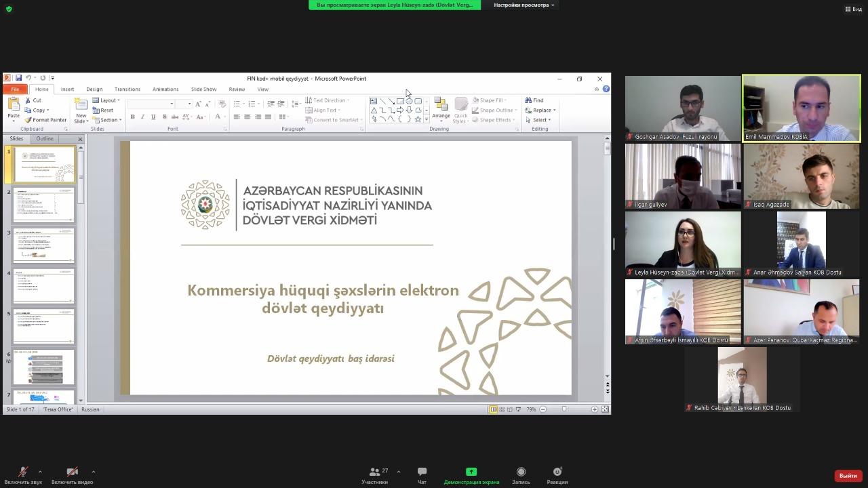The width and height of the screenshot is (868, 488).
Task: Open the Участники participants list
Action: [375, 475]
